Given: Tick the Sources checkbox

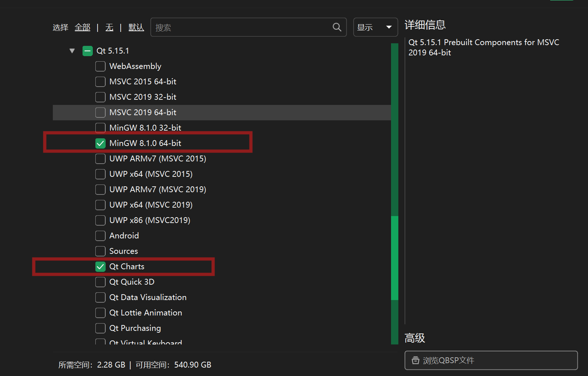Looking at the screenshot, I should (x=100, y=251).
